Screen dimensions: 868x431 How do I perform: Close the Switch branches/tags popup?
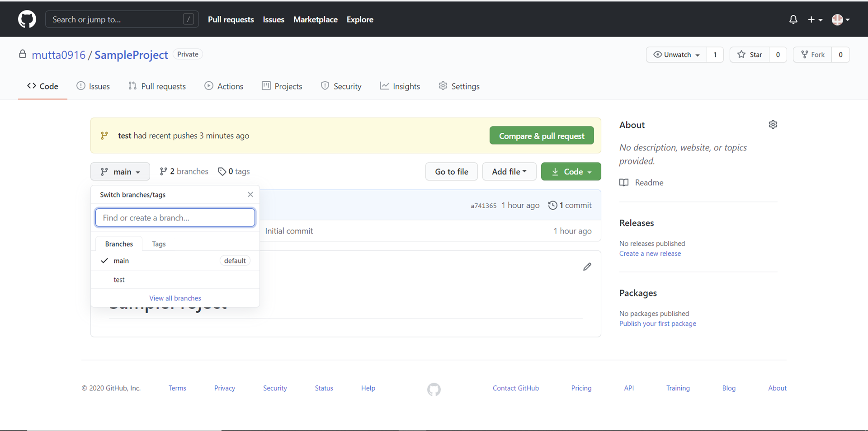coord(250,194)
